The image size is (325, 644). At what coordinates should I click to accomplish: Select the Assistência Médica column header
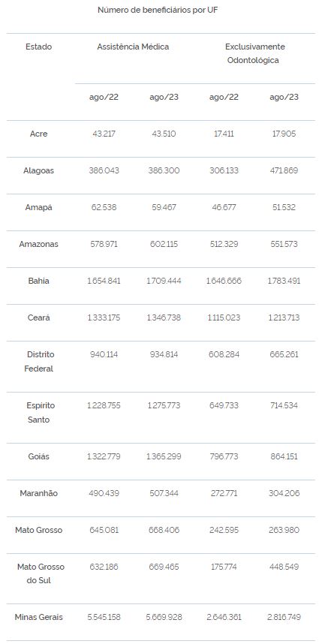click(133, 47)
